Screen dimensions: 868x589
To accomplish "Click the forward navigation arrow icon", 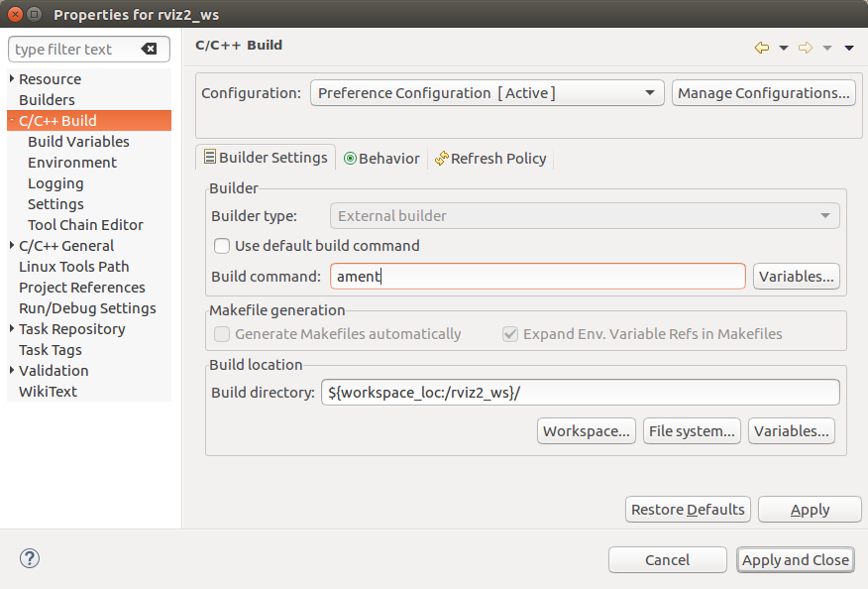I will (805, 48).
